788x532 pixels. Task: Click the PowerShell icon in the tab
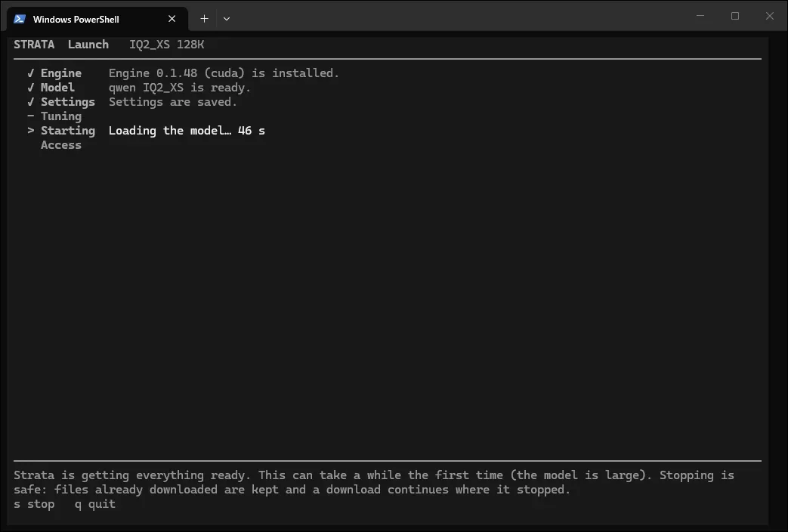[x=20, y=19]
